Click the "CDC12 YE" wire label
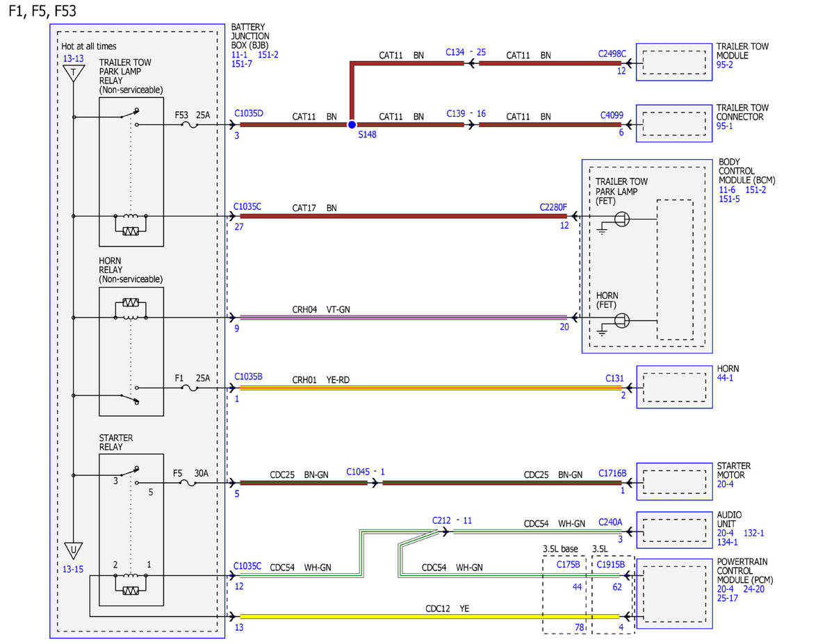Image resolution: width=834 pixels, height=644 pixels. pos(448,609)
